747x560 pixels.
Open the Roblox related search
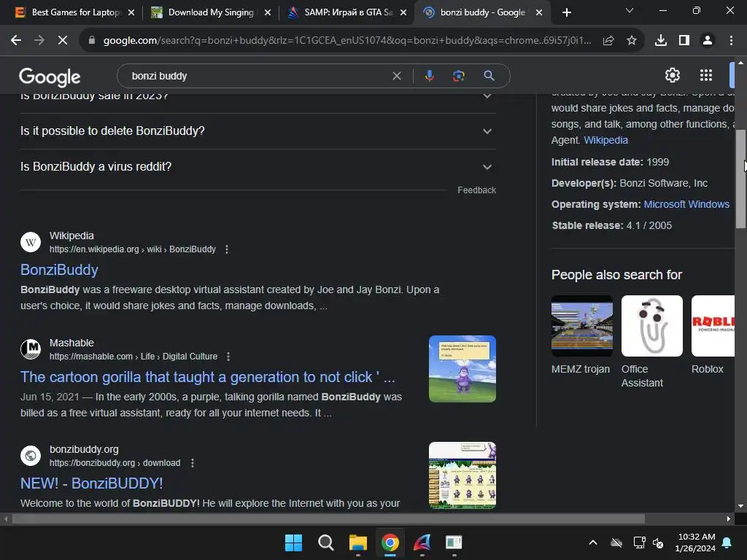[x=713, y=335]
